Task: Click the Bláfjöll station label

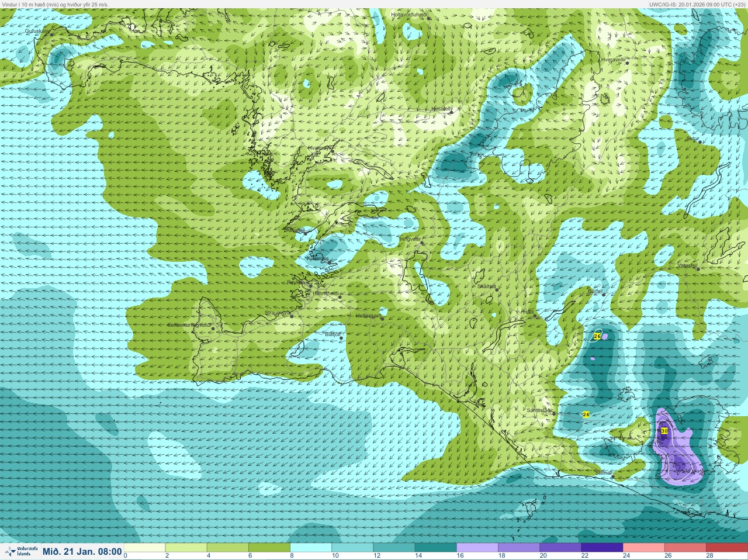Action: click(x=333, y=334)
